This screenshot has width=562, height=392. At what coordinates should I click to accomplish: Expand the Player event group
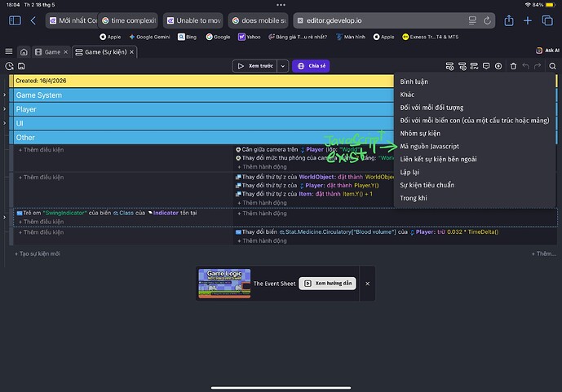click(4, 109)
